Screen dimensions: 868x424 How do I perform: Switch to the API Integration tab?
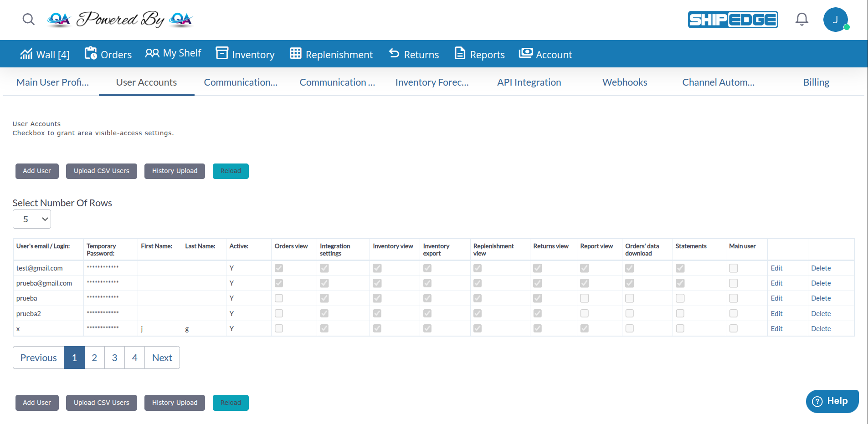529,82
